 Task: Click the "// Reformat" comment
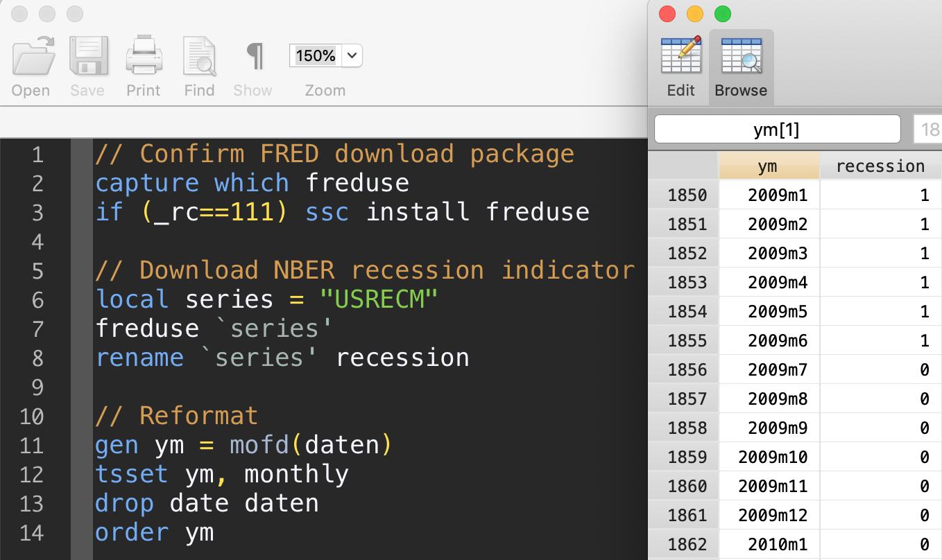click(x=177, y=416)
